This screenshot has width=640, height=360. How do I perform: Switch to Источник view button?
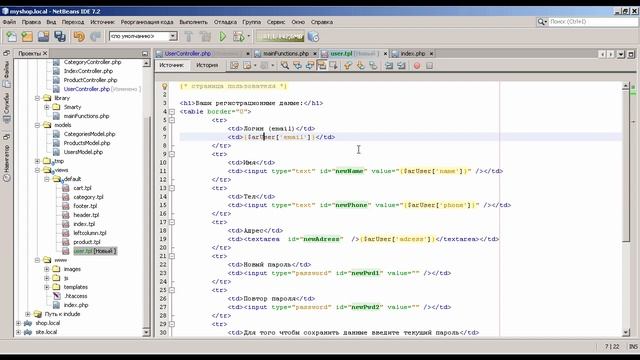172,65
